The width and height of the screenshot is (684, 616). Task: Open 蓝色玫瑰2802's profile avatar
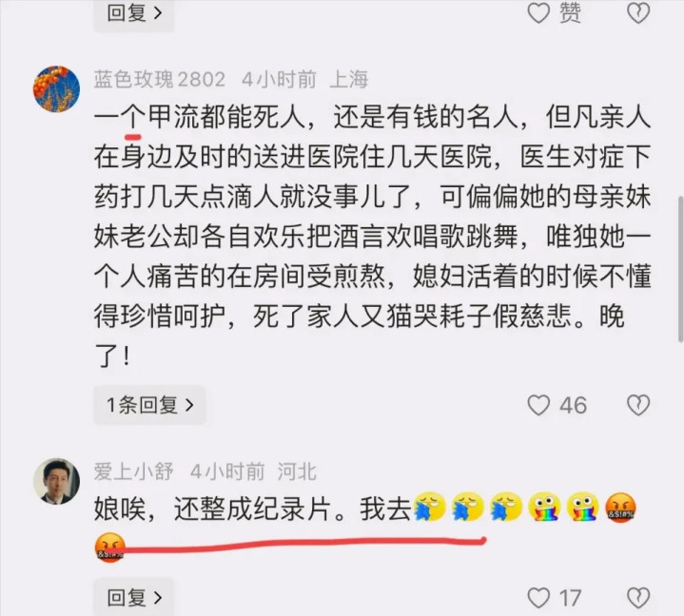click(x=57, y=89)
